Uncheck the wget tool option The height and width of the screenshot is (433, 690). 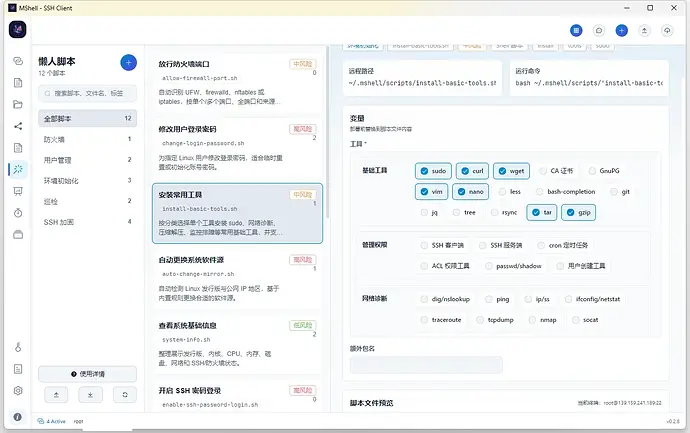tap(511, 171)
